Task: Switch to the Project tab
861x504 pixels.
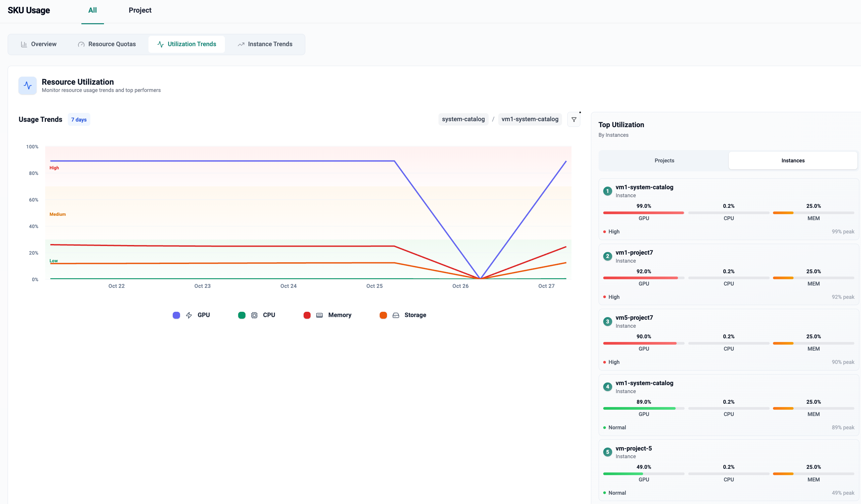Action: coord(140,10)
